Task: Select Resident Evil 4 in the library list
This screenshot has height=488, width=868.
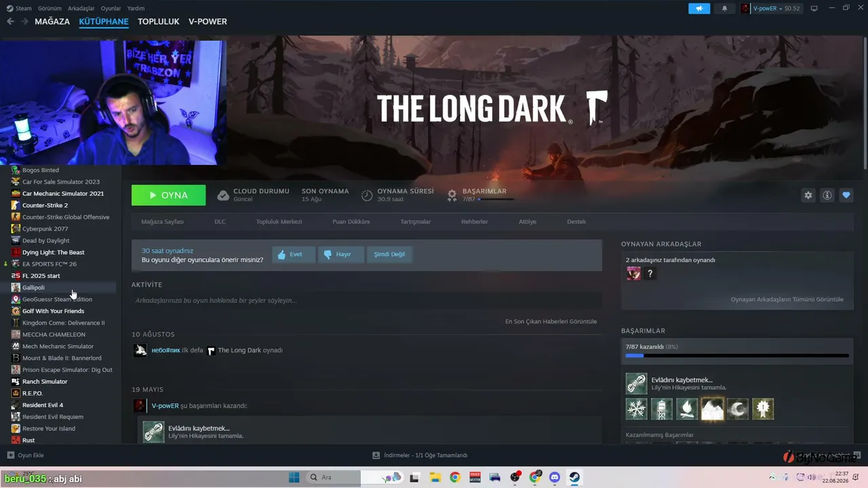Action: click(x=43, y=405)
